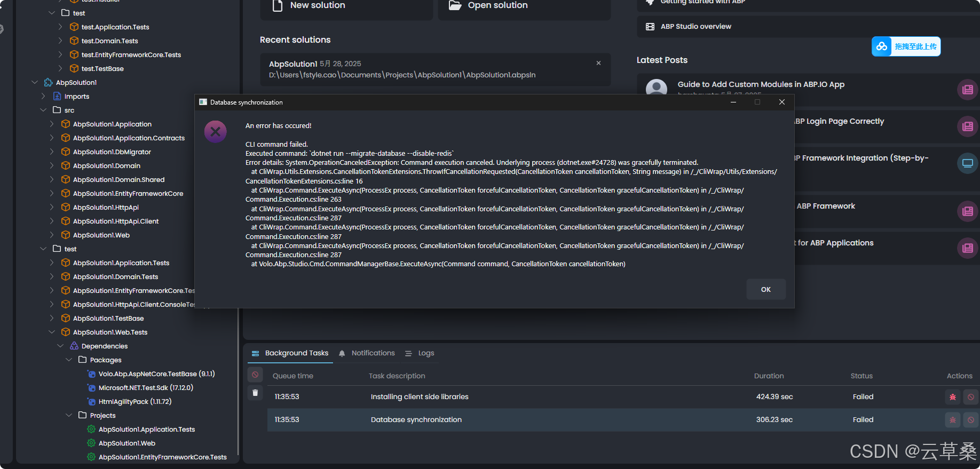Open post Guide to Add Custom Modules
Screen dimensions: 980x469
pos(761,84)
